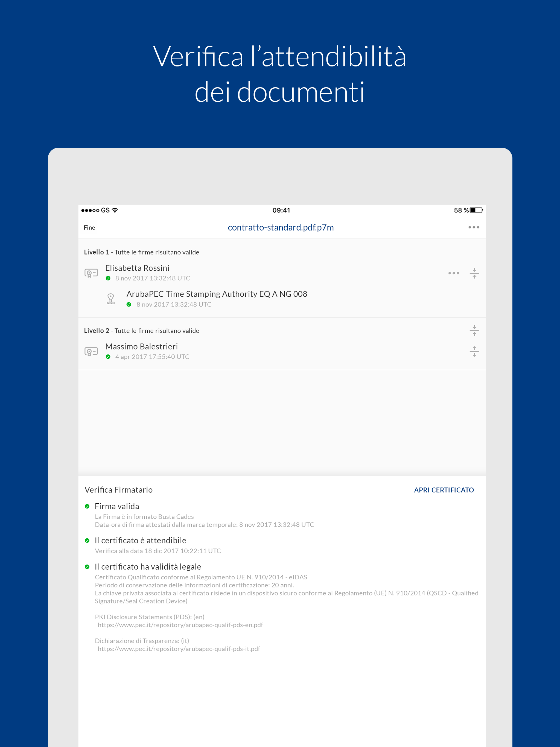Click green check beside Firma valida
The height and width of the screenshot is (747, 560).
[x=87, y=506]
